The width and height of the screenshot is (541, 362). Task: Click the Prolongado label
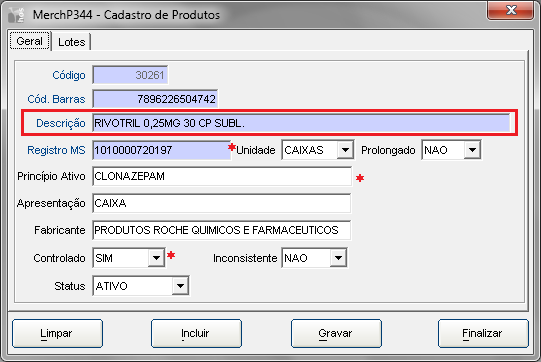point(388,150)
